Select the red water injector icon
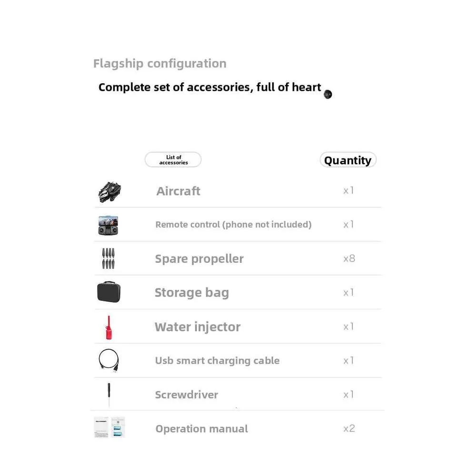476x476 pixels. point(109,327)
